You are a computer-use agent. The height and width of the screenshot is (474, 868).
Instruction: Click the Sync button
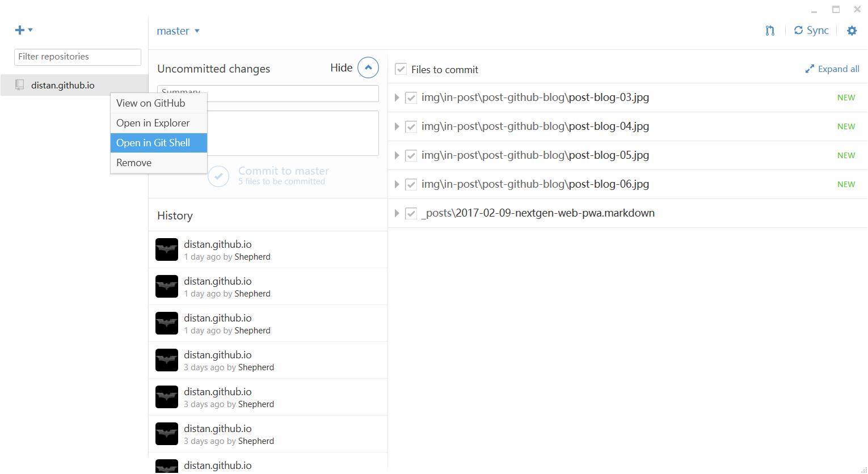tap(811, 31)
